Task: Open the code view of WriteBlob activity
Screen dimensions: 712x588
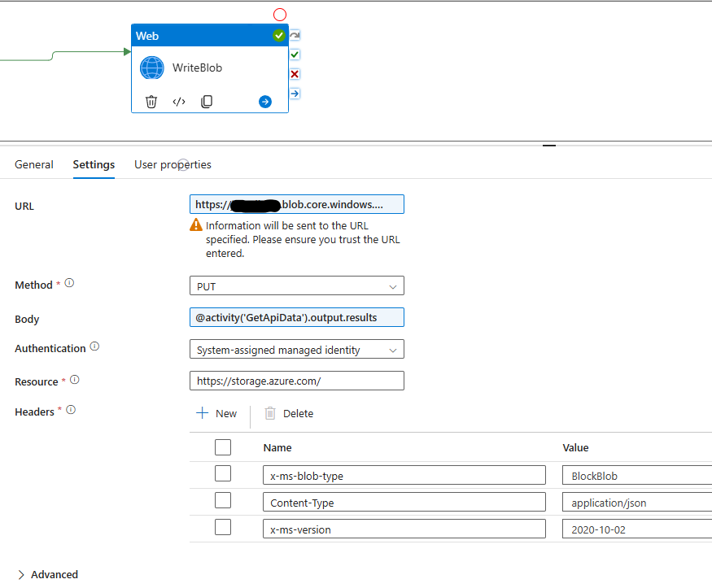Action: 178,101
